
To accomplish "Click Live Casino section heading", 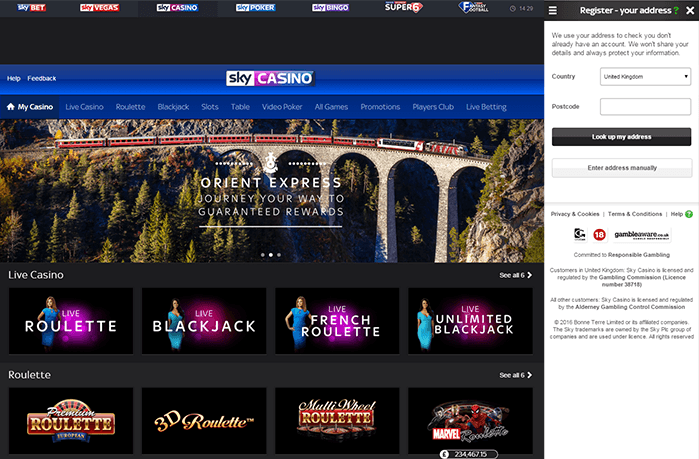I will [x=36, y=275].
